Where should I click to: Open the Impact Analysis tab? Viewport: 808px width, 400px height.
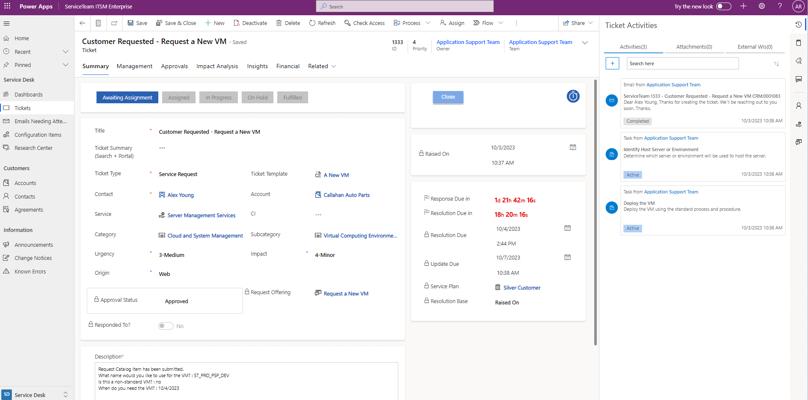point(217,66)
